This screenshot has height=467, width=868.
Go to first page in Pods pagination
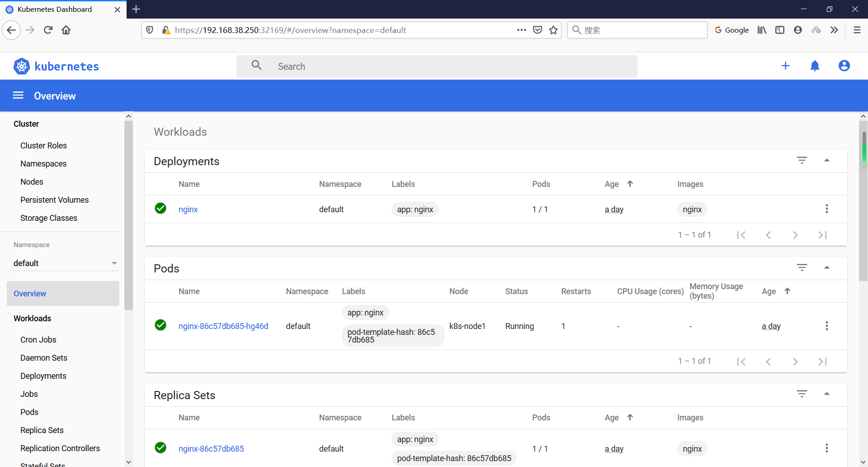click(x=741, y=362)
